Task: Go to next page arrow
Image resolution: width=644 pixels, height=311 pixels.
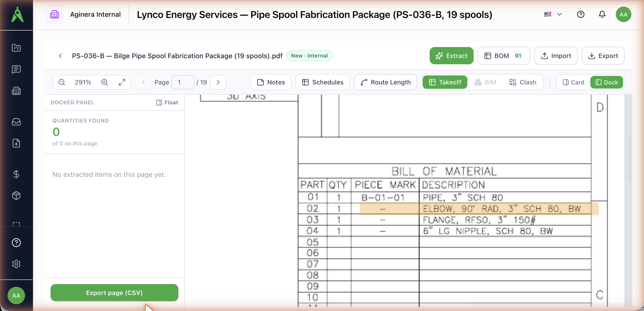Action: coord(218,82)
